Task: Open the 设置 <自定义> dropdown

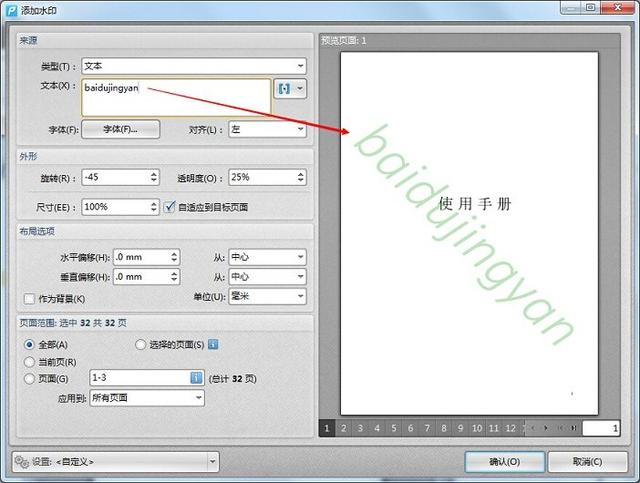Action: point(116,462)
